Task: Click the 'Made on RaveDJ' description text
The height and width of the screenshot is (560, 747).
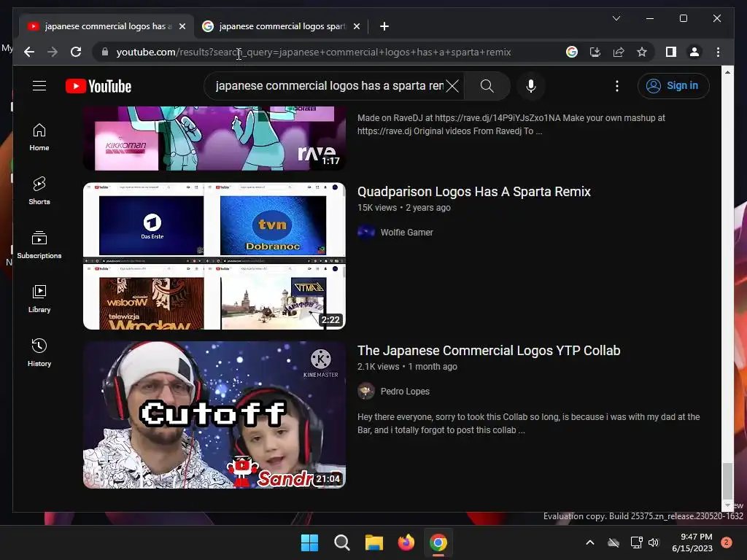Action: click(x=511, y=124)
